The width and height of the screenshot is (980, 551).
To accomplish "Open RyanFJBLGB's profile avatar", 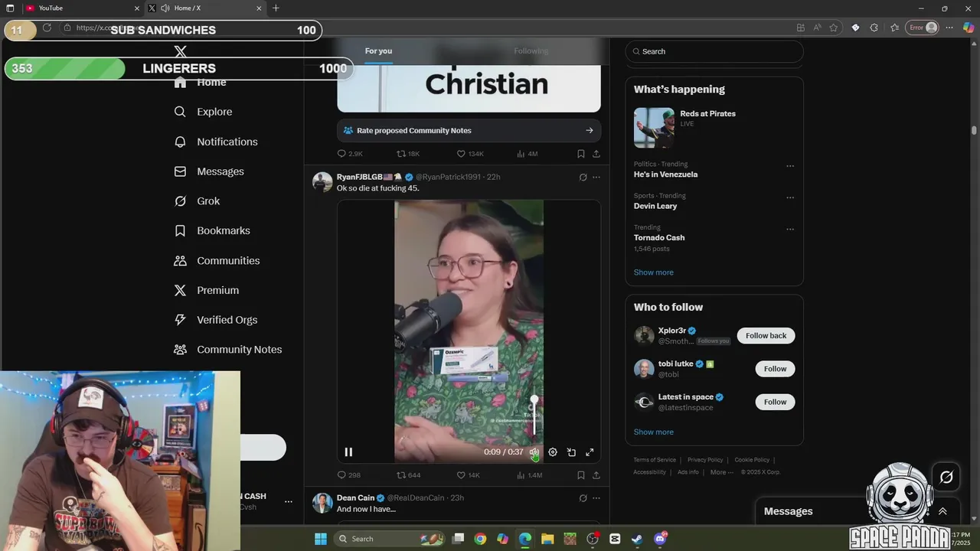I will [322, 182].
